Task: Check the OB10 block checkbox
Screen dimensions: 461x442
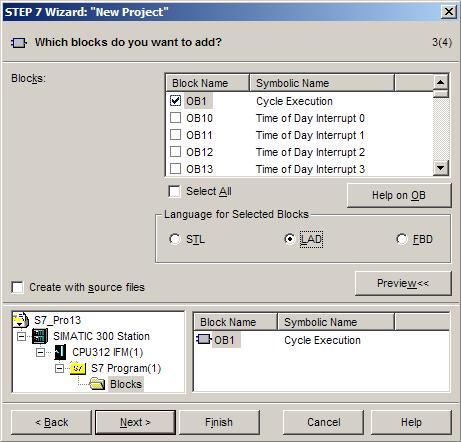Action: (x=175, y=118)
